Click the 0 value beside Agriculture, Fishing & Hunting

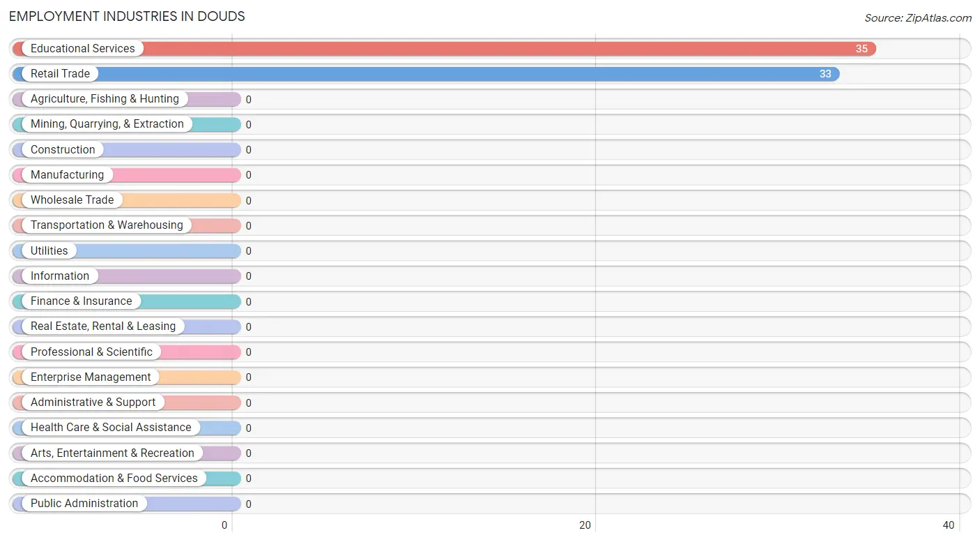click(x=248, y=100)
